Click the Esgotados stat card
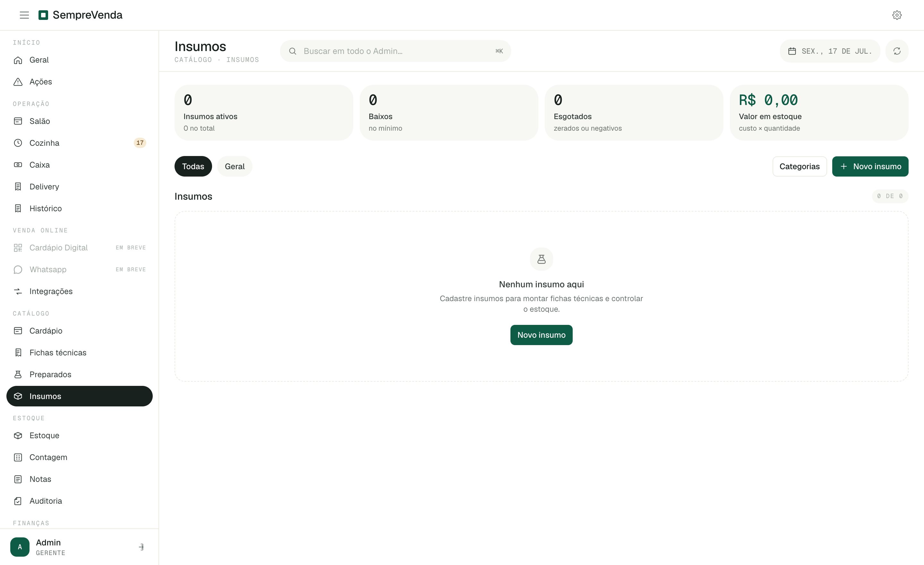The height and width of the screenshot is (565, 924). pyautogui.click(x=634, y=113)
